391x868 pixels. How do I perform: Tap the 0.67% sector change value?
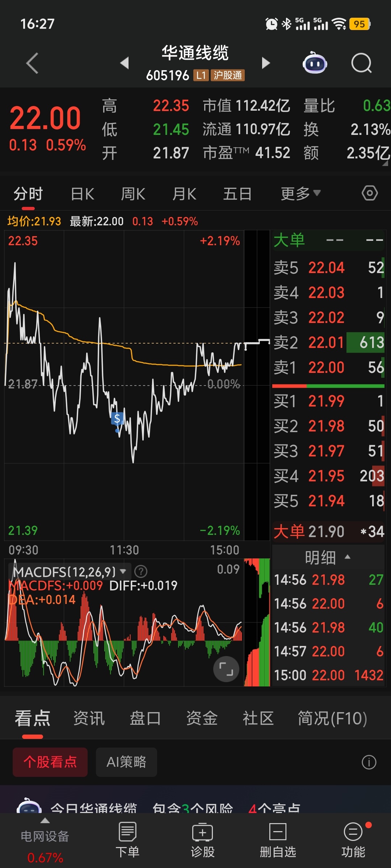coord(45,858)
